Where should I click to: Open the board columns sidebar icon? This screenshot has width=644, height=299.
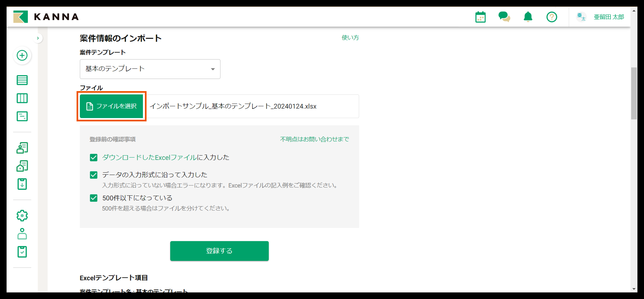[22, 98]
